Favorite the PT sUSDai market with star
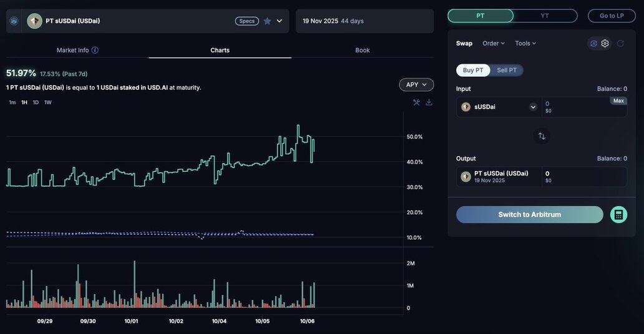This screenshot has height=334, width=644. point(267,21)
